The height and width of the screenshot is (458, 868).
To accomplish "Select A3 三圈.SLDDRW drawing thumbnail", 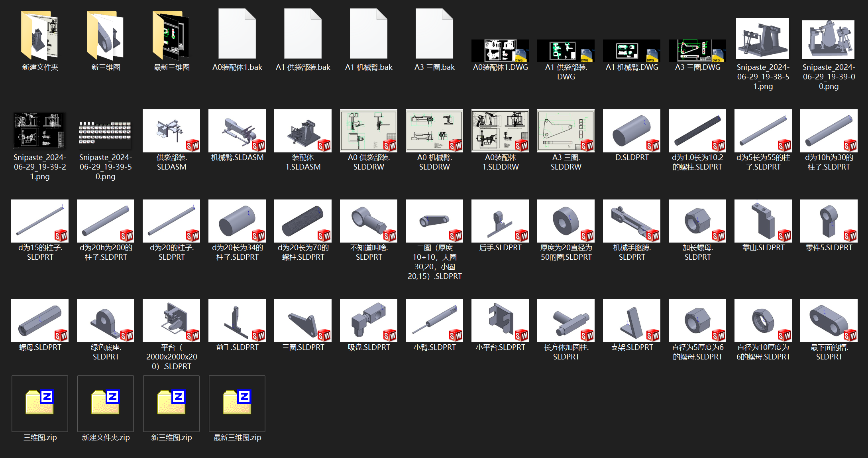I will point(566,131).
